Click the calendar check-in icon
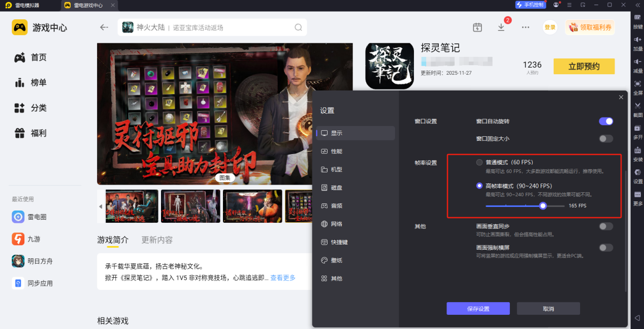Image resolution: width=644 pixels, height=329 pixels. 477,27
